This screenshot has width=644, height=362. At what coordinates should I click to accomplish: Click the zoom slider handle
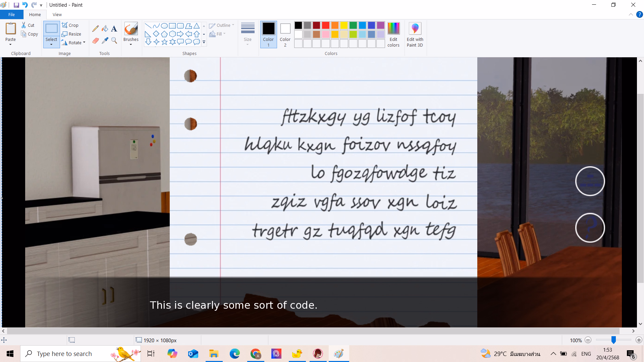coord(613,340)
